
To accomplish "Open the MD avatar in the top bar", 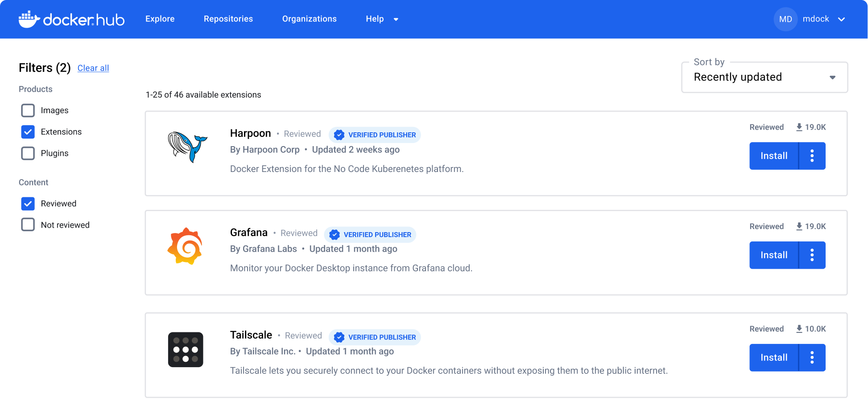I will coord(785,19).
